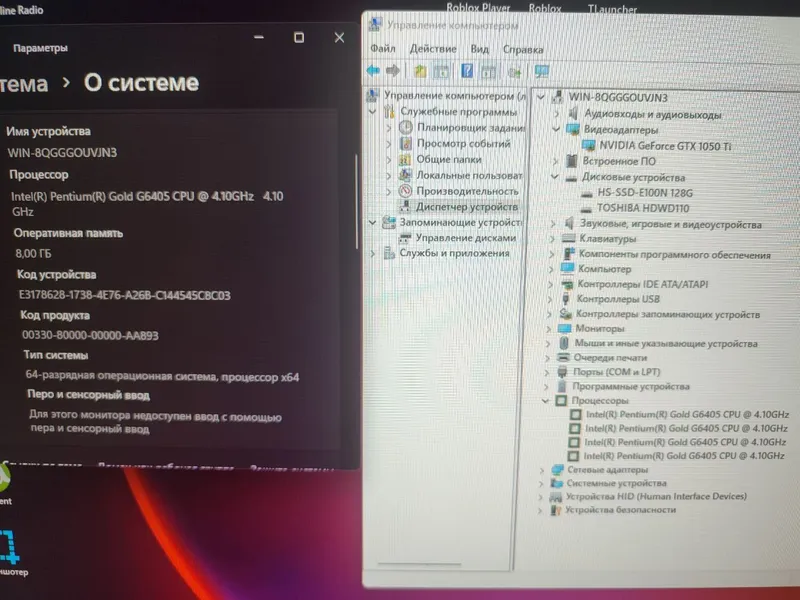The width and height of the screenshot is (800, 600).
Task: Click horizontal scrollbar under left tree pane
Action: (x=419, y=564)
